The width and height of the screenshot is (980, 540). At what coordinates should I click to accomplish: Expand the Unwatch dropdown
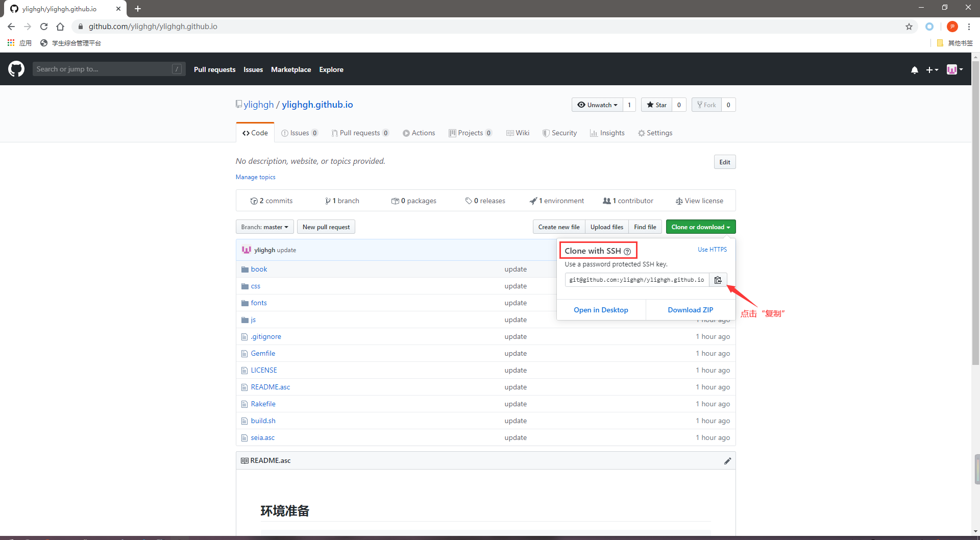pyautogui.click(x=597, y=105)
